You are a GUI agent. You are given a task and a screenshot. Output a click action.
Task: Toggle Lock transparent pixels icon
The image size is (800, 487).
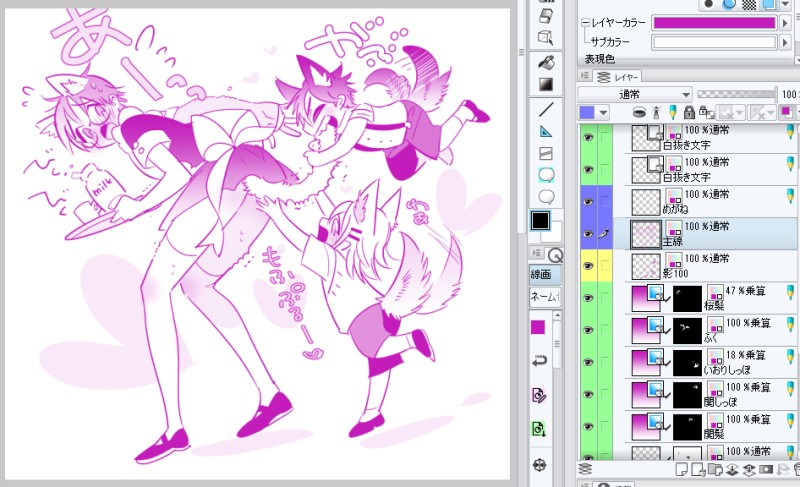point(706,112)
